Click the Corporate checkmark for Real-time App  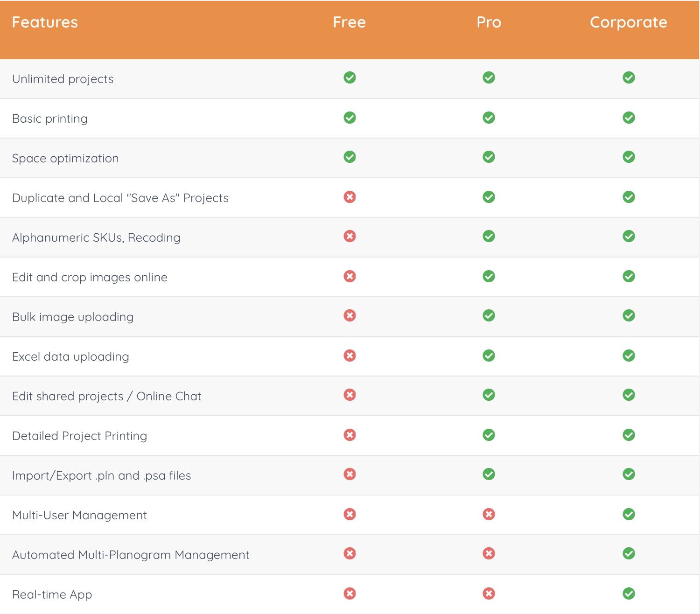click(629, 593)
